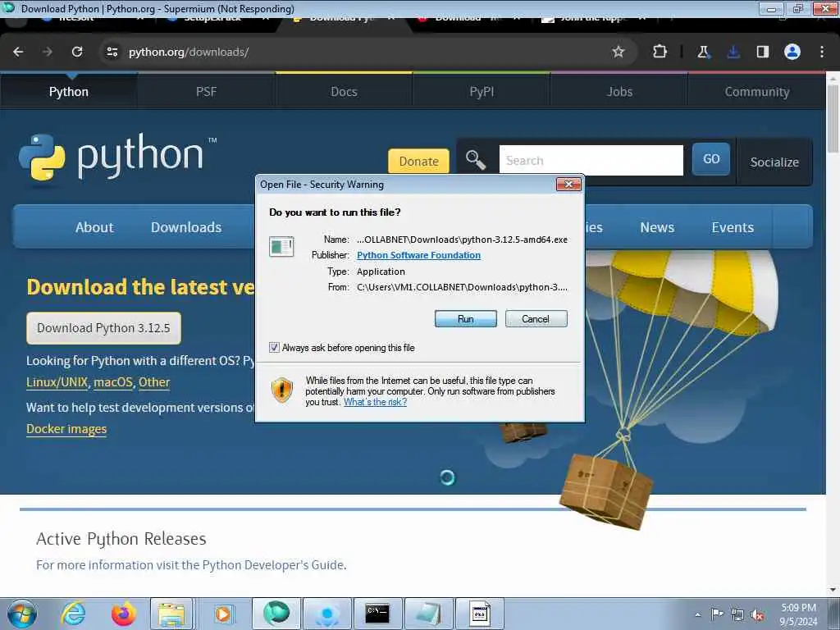The width and height of the screenshot is (840, 630).
Task: Open the Docker images link
Action: (66, 428)
